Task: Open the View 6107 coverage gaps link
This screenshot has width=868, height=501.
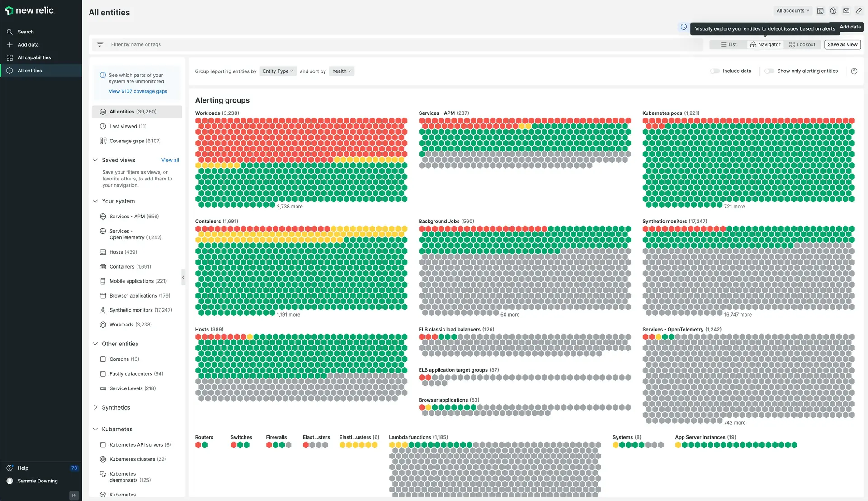Action: click(x=138, y=91)
